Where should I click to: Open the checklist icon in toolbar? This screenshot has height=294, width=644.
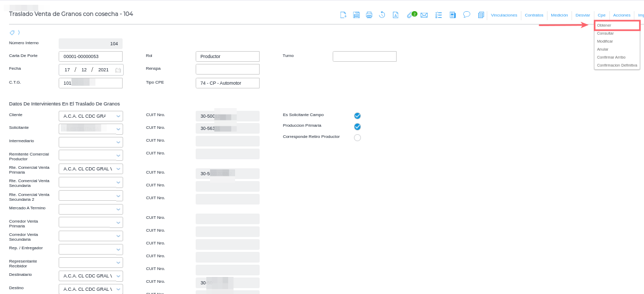tap(438, 15)
